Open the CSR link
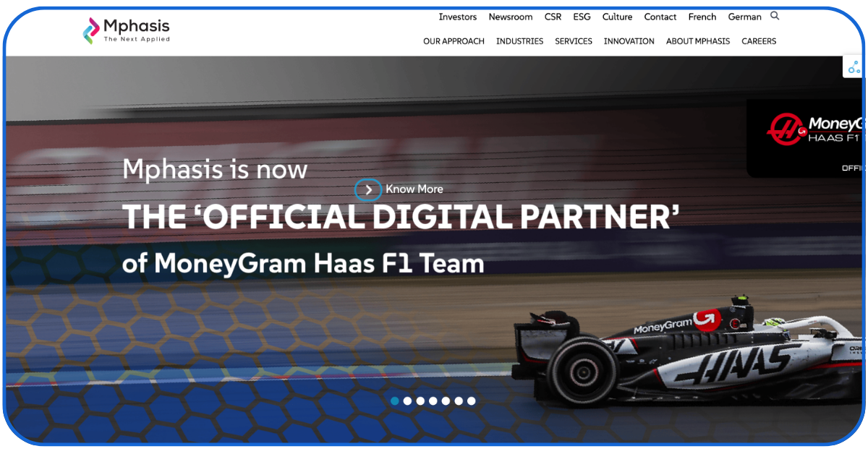Viewport: 868px width, 454px height. (553, 17)
